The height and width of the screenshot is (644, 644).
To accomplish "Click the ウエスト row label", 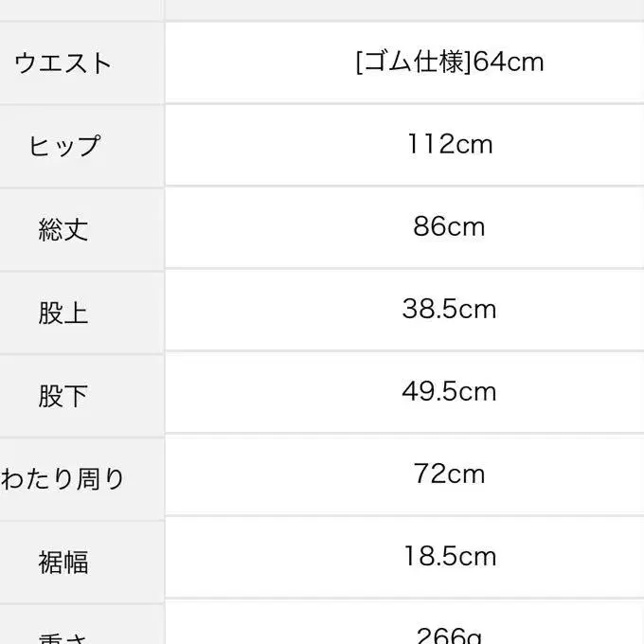I will pos(63,63).
